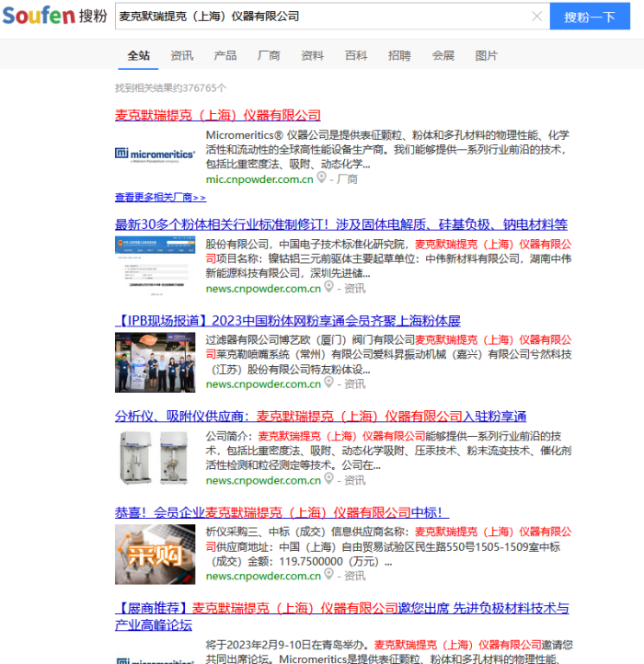Click the IPB exhibition group photo thumbnail
This screenshot has width=644, height=664.
pos(155,361)
